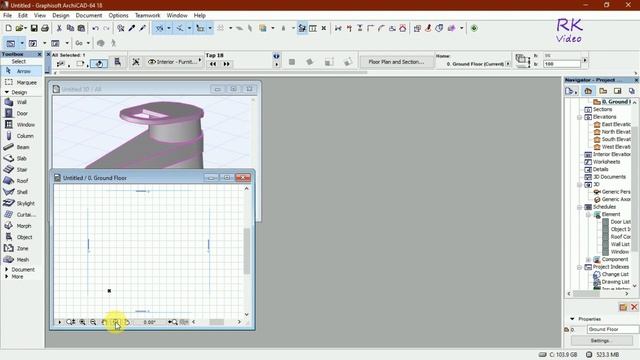Screen dimensions: 640x360
Task: Click the Ground Floor name input field
Action: point(613,329)
